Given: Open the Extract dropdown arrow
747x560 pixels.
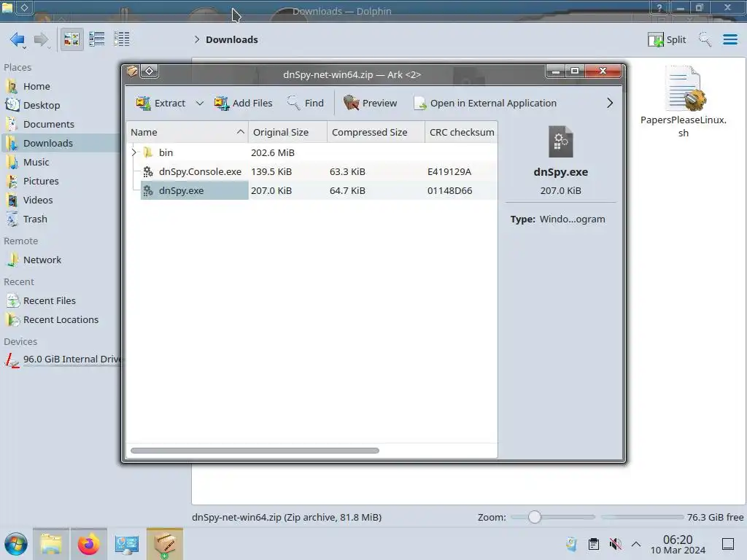Looking at the screenshot, I should click(x=200, y=103).
